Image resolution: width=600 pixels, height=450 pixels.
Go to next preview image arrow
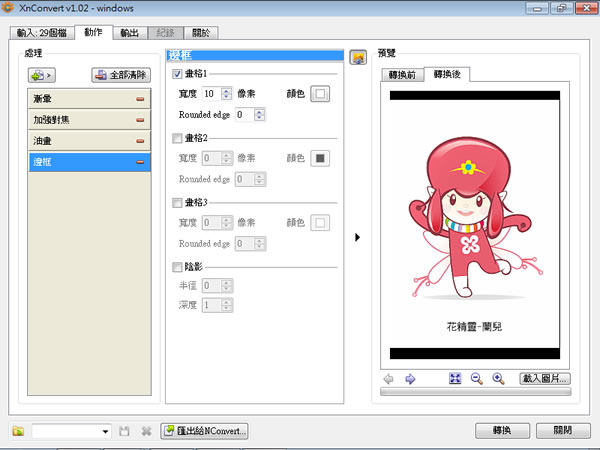point(410,379)
